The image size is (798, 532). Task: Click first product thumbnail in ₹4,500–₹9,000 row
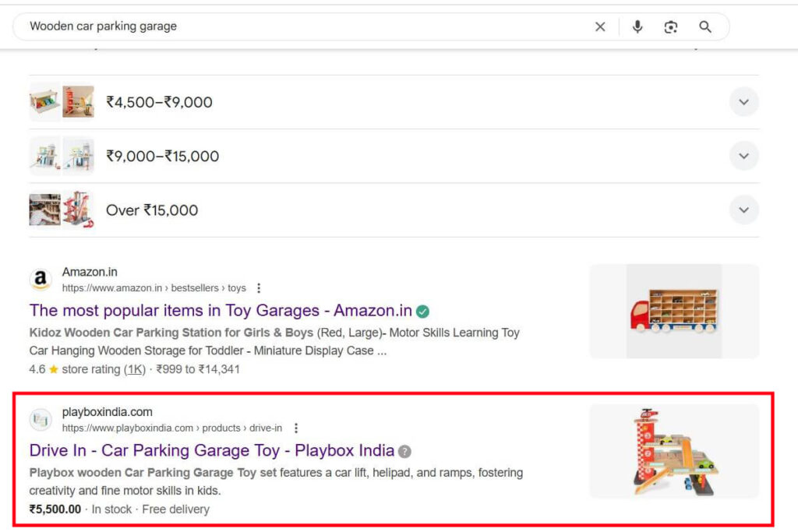(x=44, y=102)
